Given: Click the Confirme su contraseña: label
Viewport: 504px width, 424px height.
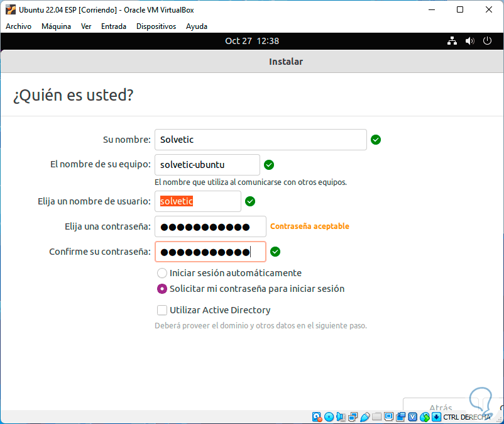Looking at the screenshot, I should tap(100, 252).
